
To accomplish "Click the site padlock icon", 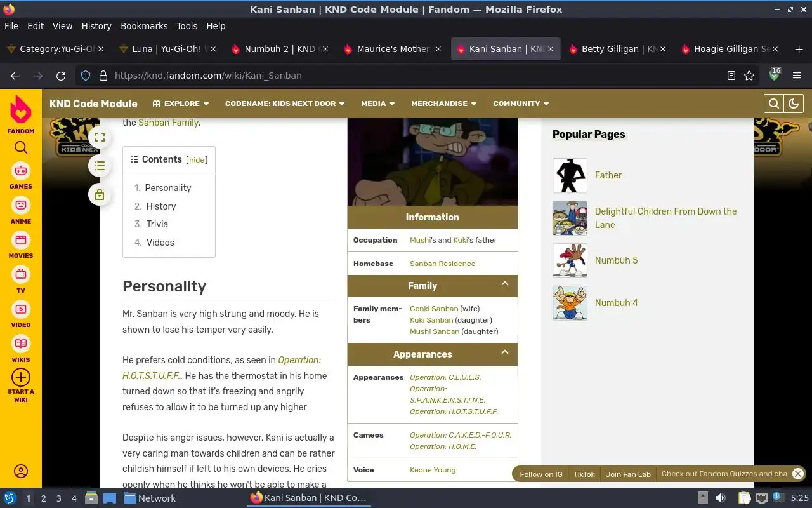I will click(x=103, y=76).
